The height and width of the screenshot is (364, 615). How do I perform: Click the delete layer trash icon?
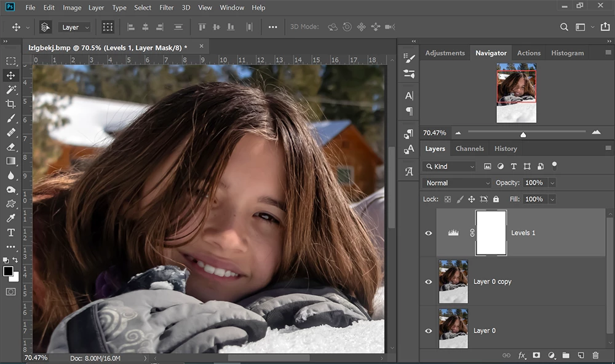click(x=595, y=355)
